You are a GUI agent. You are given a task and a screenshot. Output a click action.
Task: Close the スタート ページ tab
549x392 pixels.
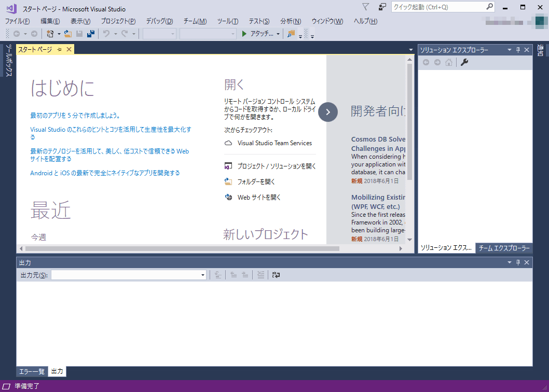[x=69, y=50]
